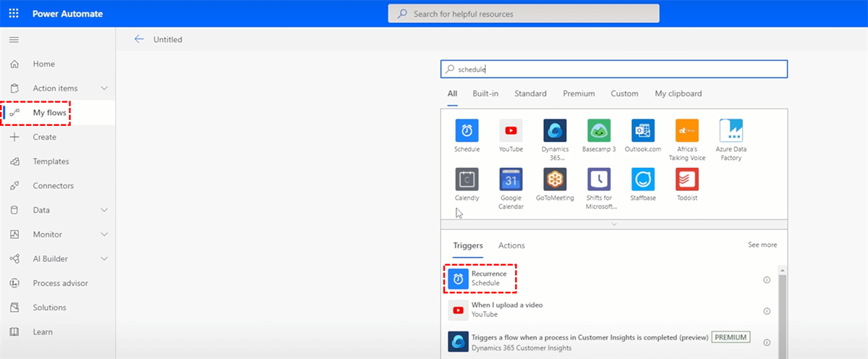
Task: Click the Templates icon in sidebar
Action: (x=14, y=161)
